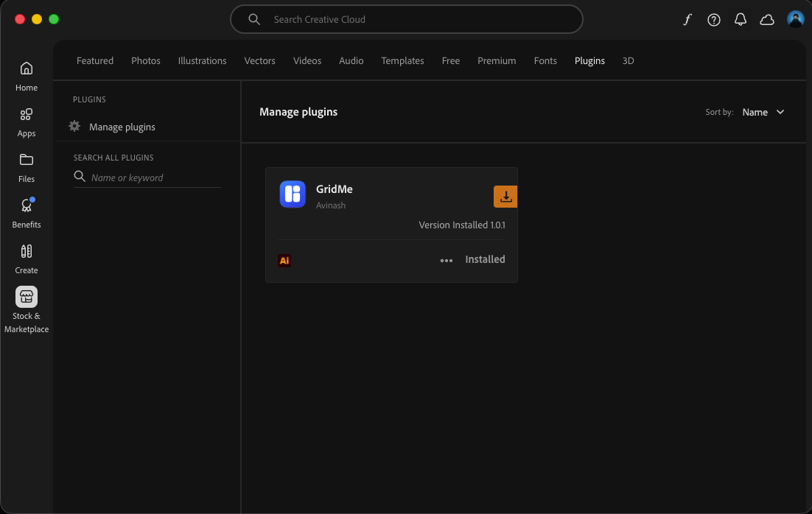The image size is (812, 514).
Task: Click the Illustrator Ai badge on GridMe
Action: (284, 261)
